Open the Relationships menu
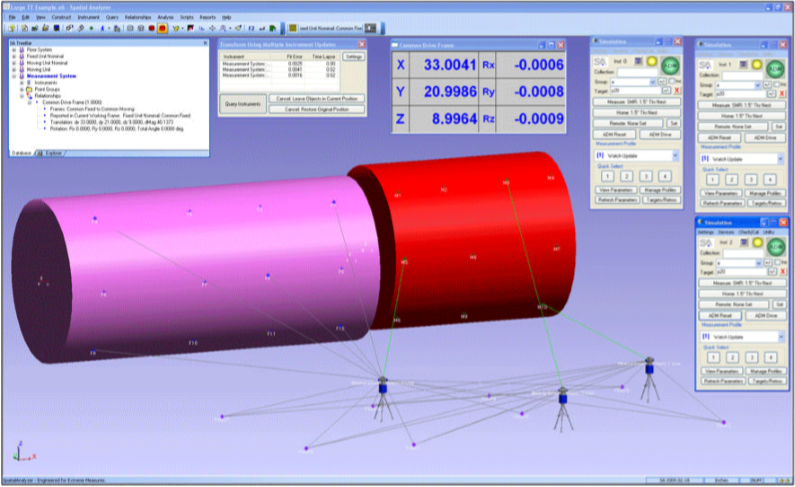This screenshot has height=487, width=795. (138, 18)
